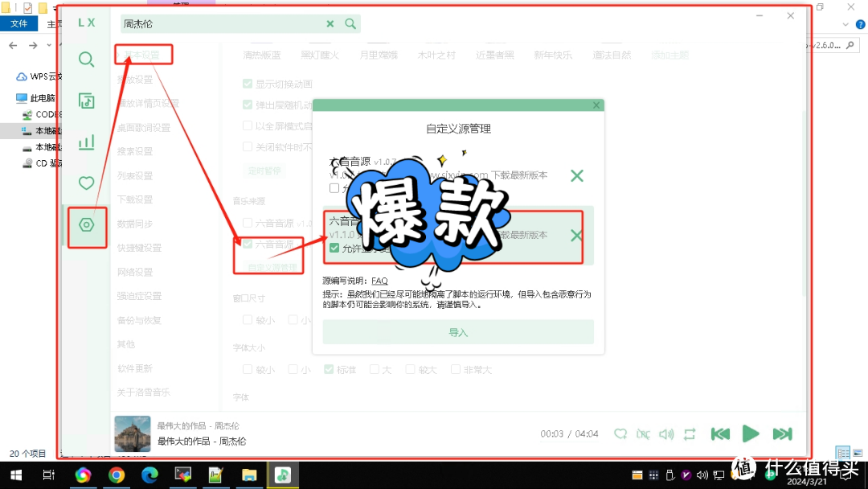Skip to the previous track
The image size is (868, 489).
point(720,434)
